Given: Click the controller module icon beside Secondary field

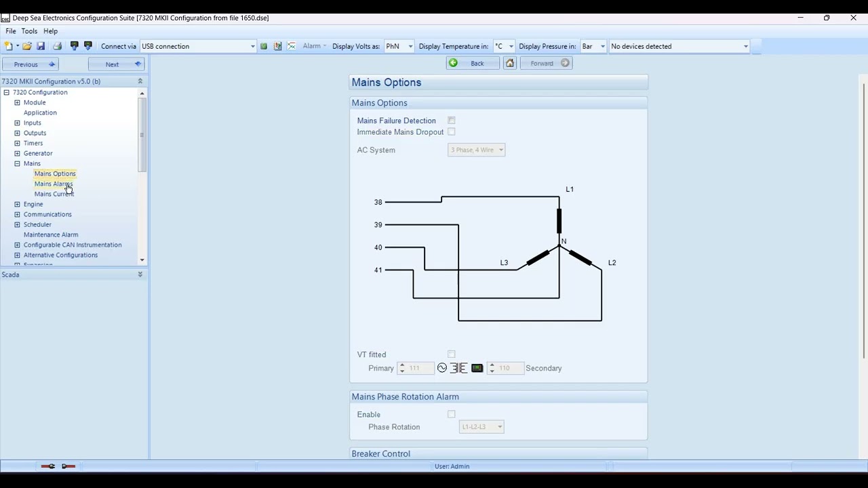Looking at the screenshot, I should tap(477, 368).
